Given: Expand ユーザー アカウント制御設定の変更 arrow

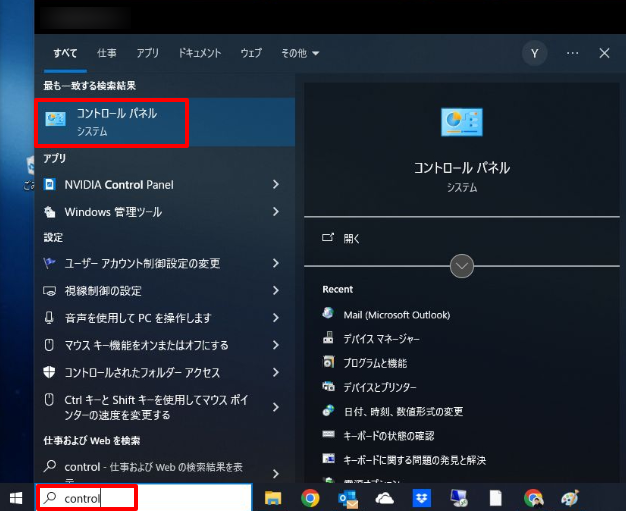Looking at the screenshot, I should click(276, 263).
